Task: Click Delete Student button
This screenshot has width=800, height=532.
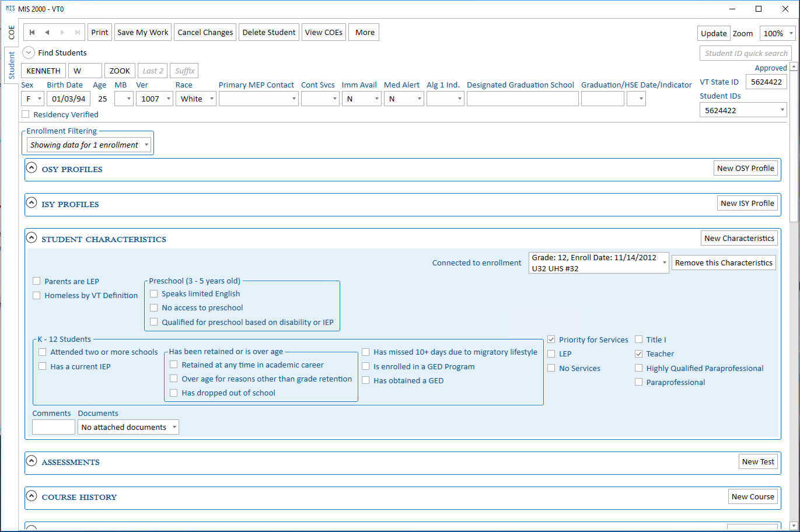Action: [269, 33]
